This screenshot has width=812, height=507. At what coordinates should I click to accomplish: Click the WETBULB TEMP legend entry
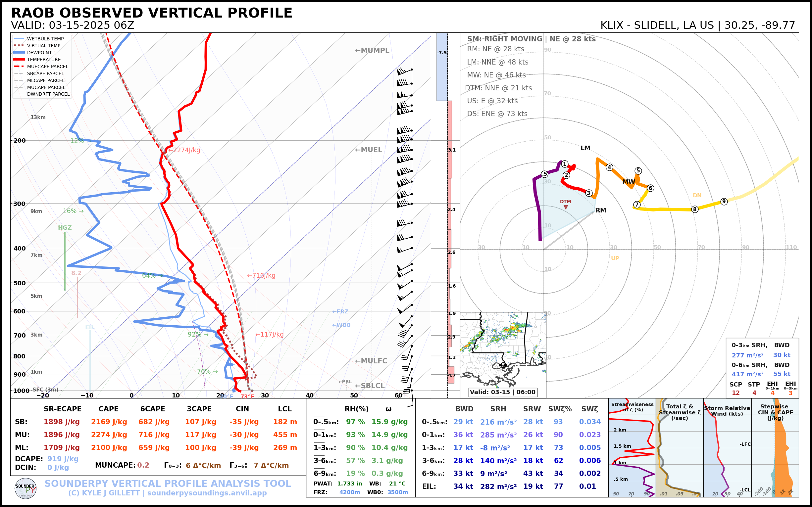pos(45,39)
